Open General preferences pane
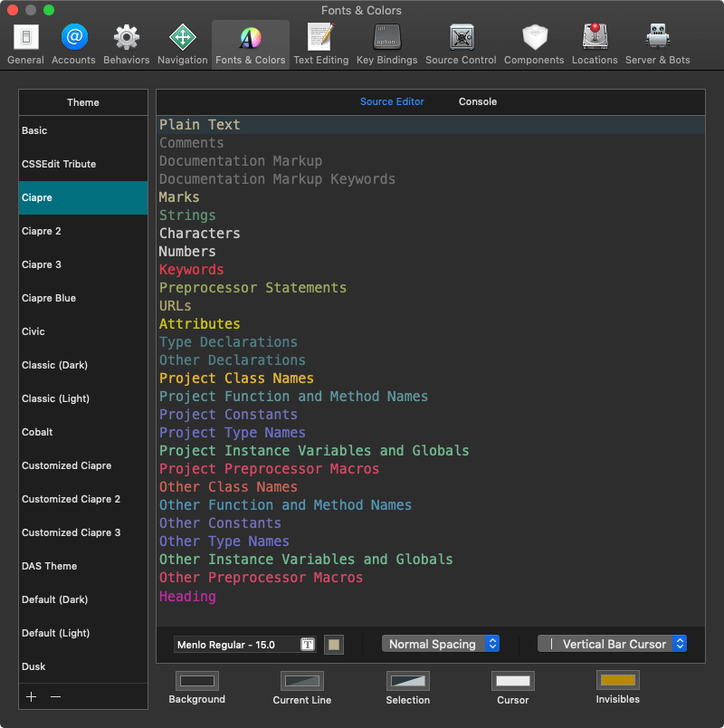The width and height of the screenshot is (724, 728). click(x=25, y=45)
